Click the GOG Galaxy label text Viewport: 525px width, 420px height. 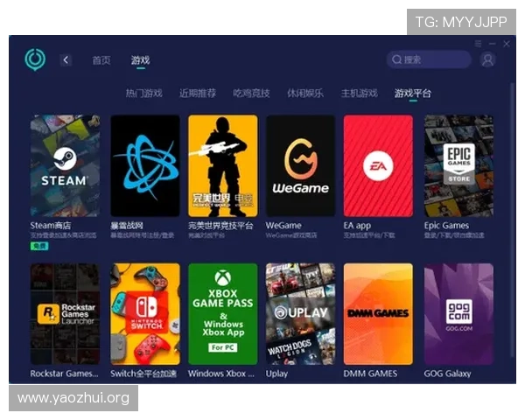448,374
